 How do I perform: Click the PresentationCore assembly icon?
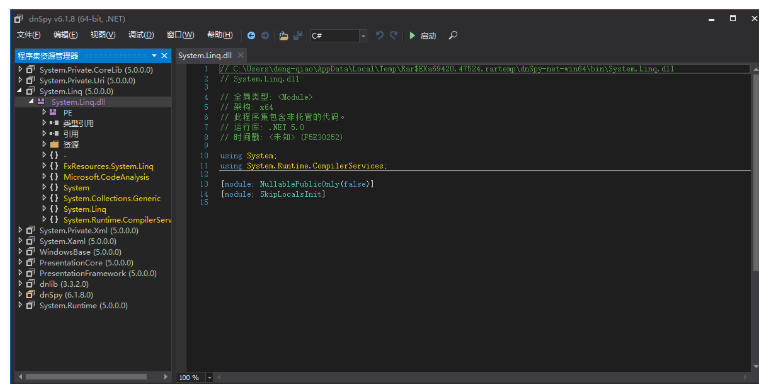30,262
